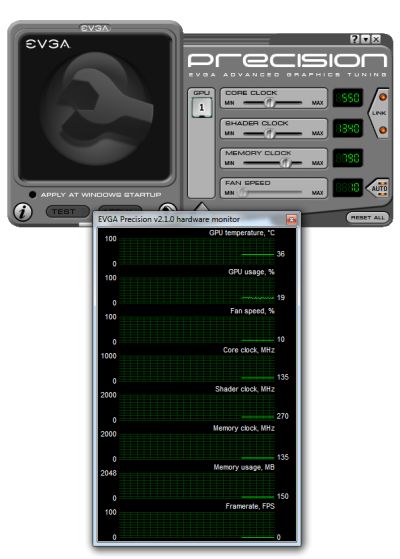Click the Memory Clock 790 value display
This screenshot has width=400, height=559.
click(x=348, y=158)
